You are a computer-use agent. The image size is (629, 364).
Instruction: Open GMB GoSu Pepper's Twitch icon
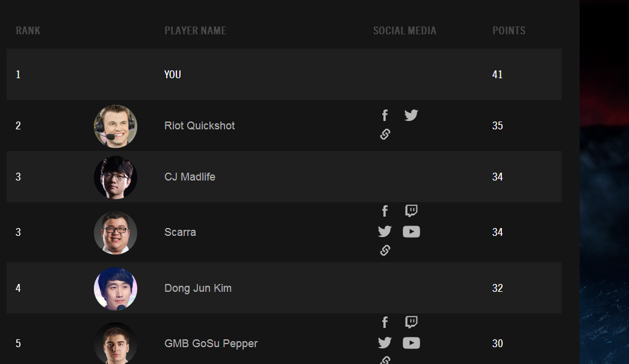411,322
